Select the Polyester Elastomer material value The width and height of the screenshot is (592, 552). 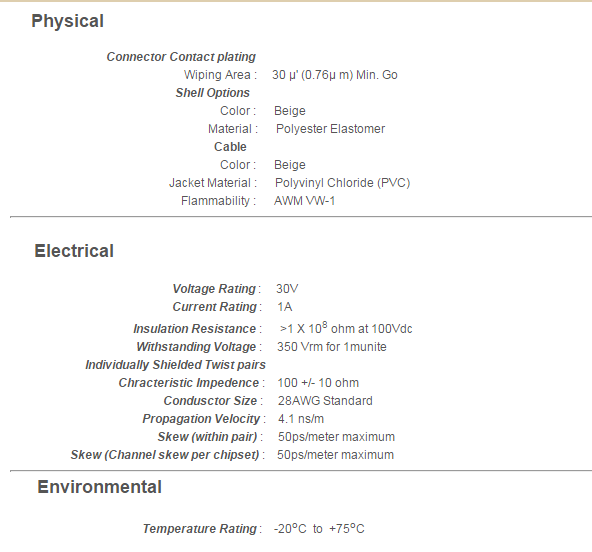(330, 129)
